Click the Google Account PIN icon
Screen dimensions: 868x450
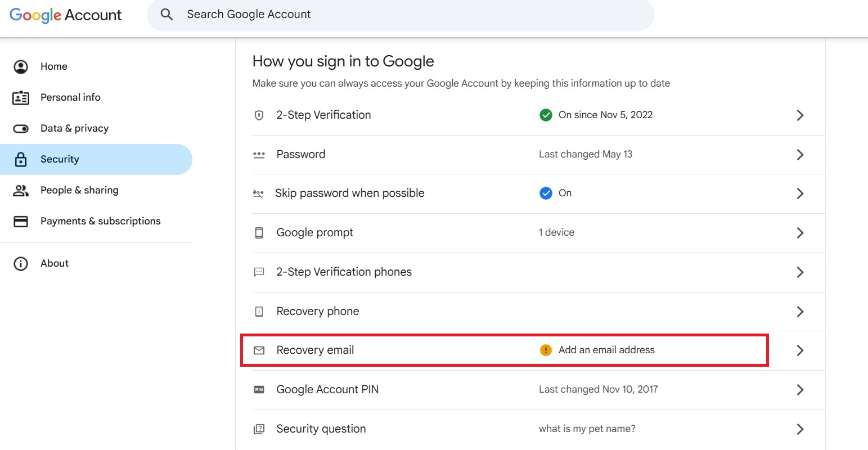tap(259, 389)
